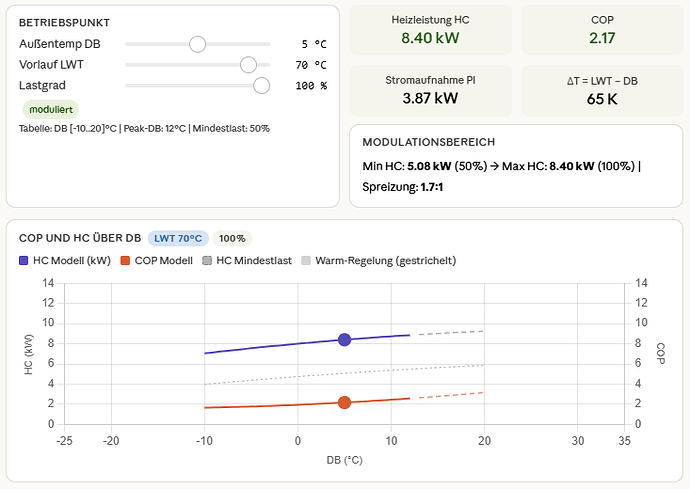This screenshot has height=489, width=690.
Task: Open the Stromaufnahme PI 3.87 kW card
Action: [x=430, y=91]
